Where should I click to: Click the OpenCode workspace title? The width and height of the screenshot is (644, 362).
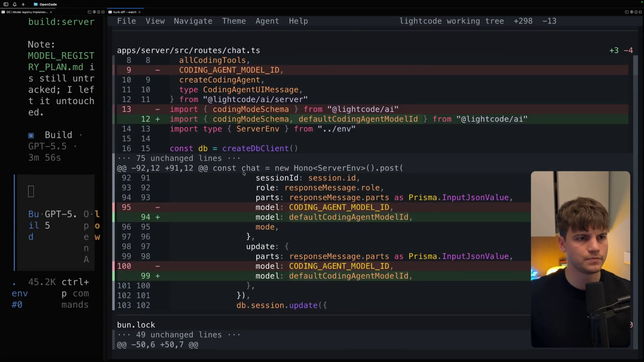click(48, 4)
